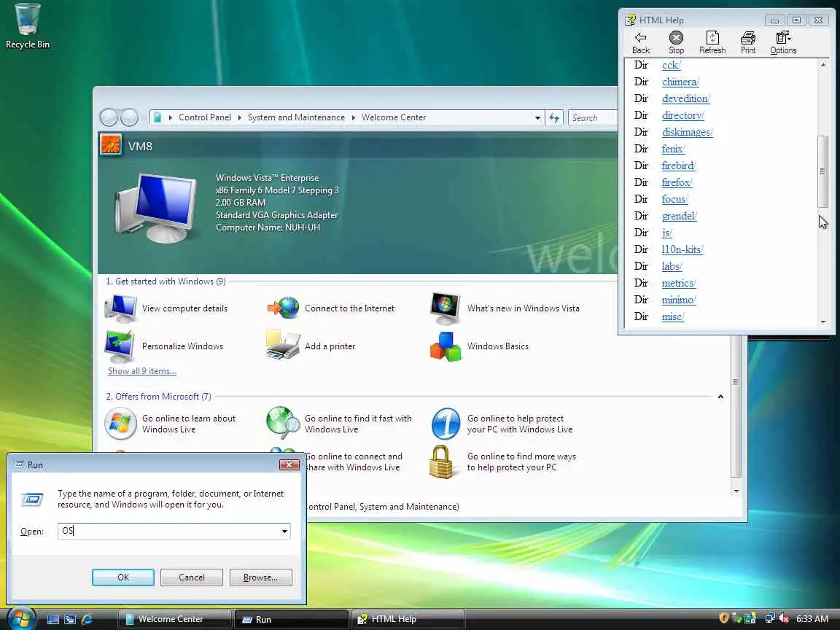Open the devedition/ directory link
840x630 pixels.
[x=686, y=98]
